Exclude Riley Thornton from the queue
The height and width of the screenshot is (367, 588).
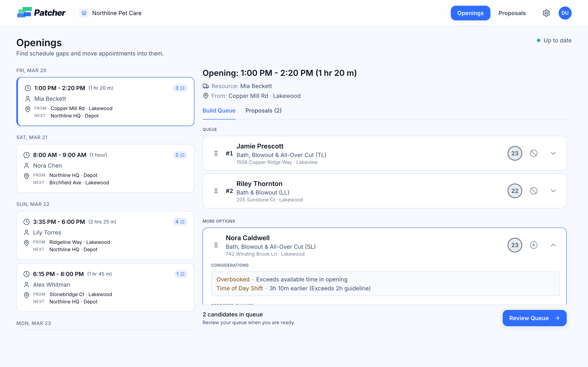point(533,191)
